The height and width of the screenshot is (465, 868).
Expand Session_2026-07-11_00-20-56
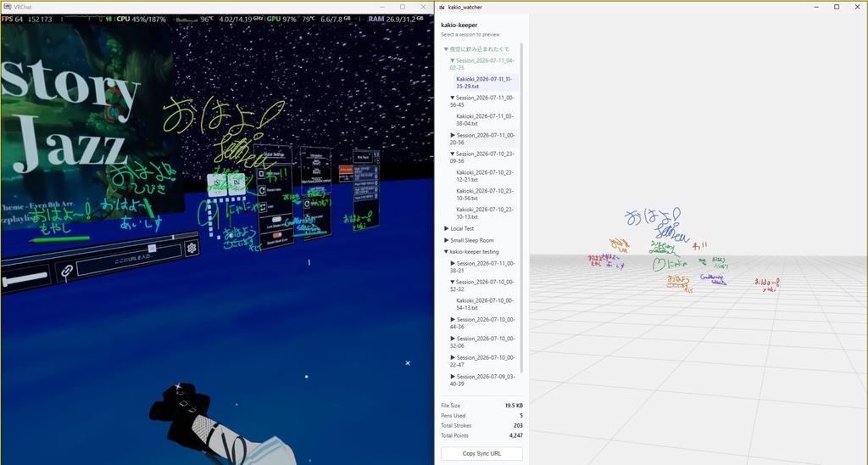point(481,138)
